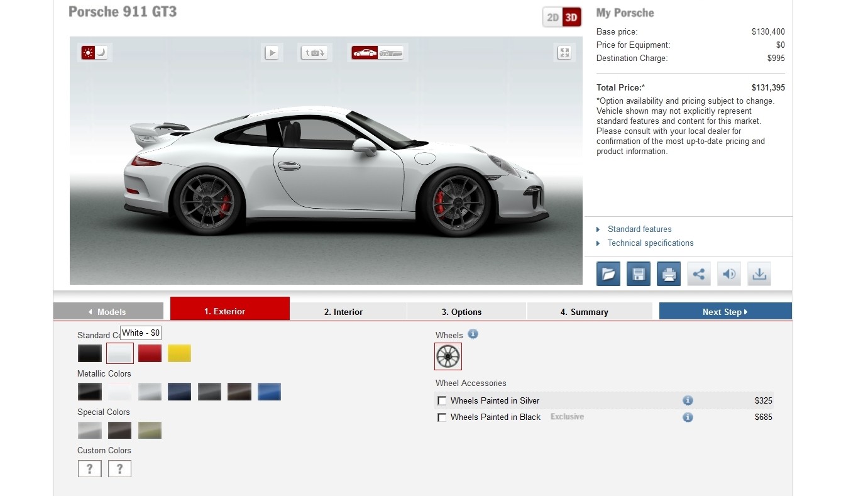Screen dimensions: 868x496
Task: Rotate the camera view
Action: pyautogui.click(x=315, y=53)
